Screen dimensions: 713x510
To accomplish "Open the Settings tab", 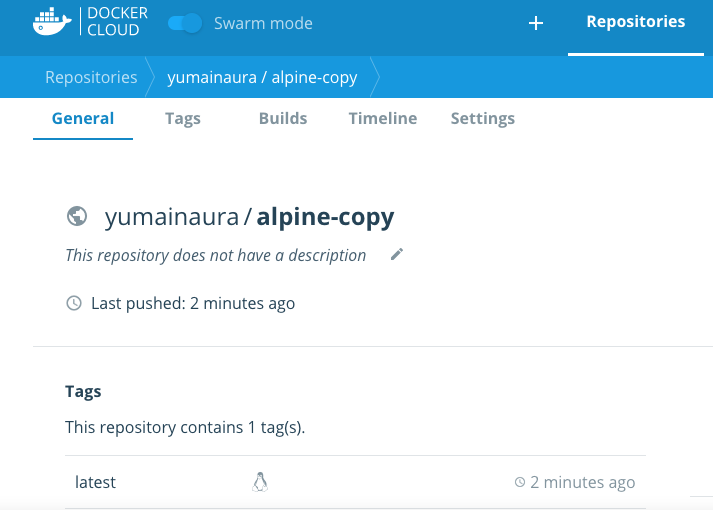I will 483,119.
